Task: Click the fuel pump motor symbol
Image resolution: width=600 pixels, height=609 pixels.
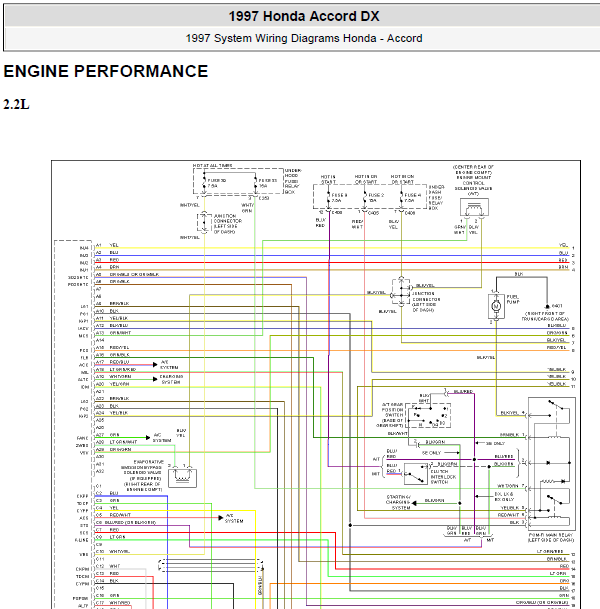Action: (496, 306)
